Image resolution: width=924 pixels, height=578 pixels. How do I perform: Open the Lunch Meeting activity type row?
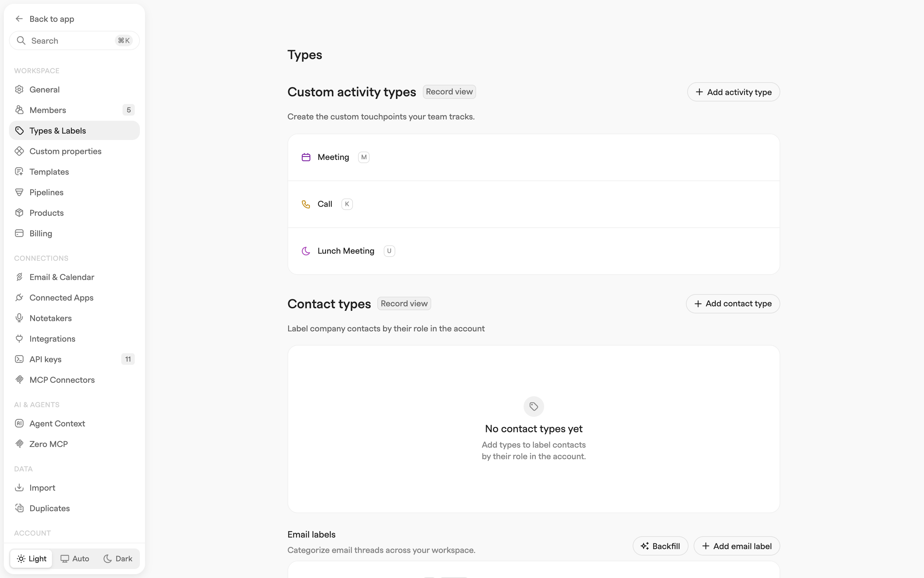pos(534,251)
